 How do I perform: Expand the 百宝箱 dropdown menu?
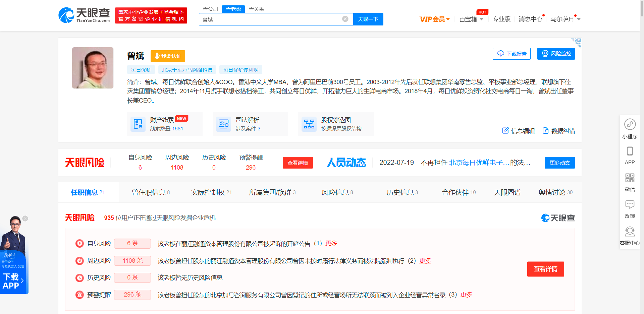coord(470,19)
